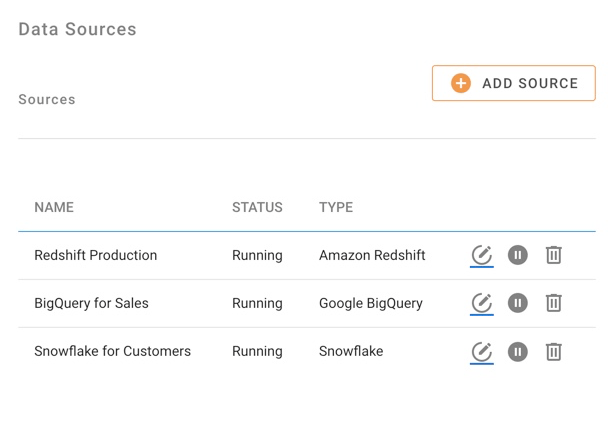Viewport: 613px width, 432px height.
Task: Sort table by the NAME column header
Action: coord(54,207)
